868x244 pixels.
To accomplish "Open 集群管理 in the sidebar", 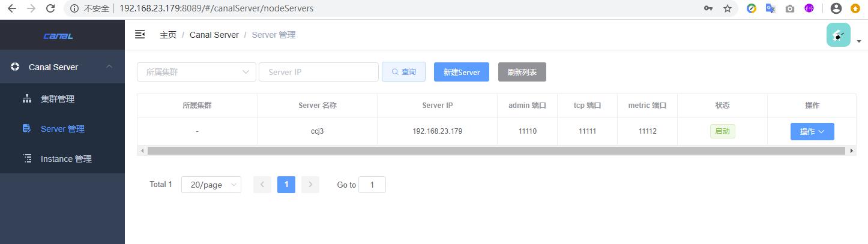I will 58,99.
